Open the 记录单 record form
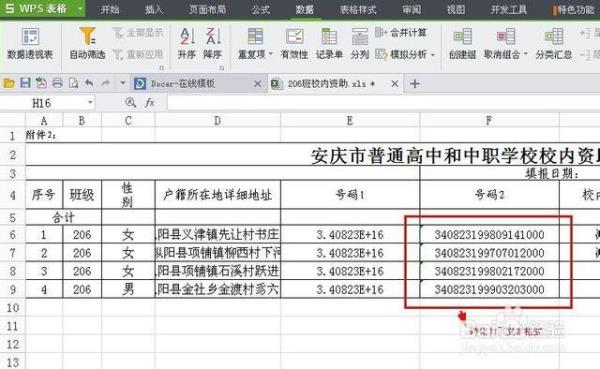The height and width of the screenshot is (369, 600). 329,44
